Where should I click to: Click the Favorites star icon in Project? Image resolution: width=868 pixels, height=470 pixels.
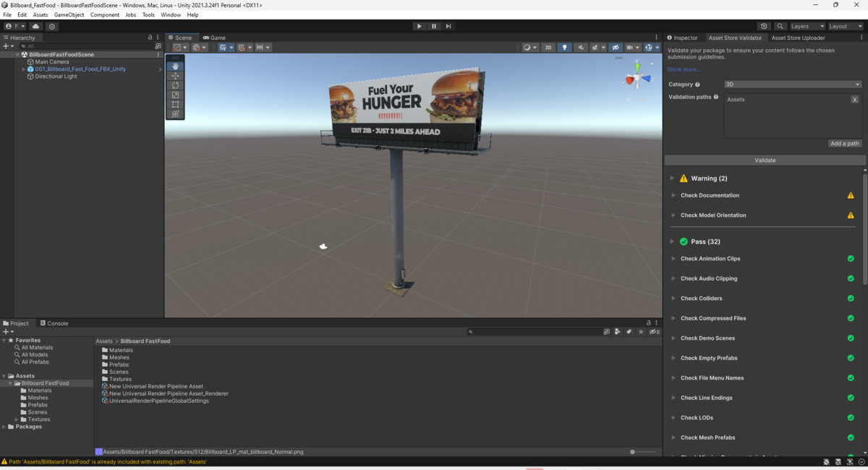tap(640, 332)
